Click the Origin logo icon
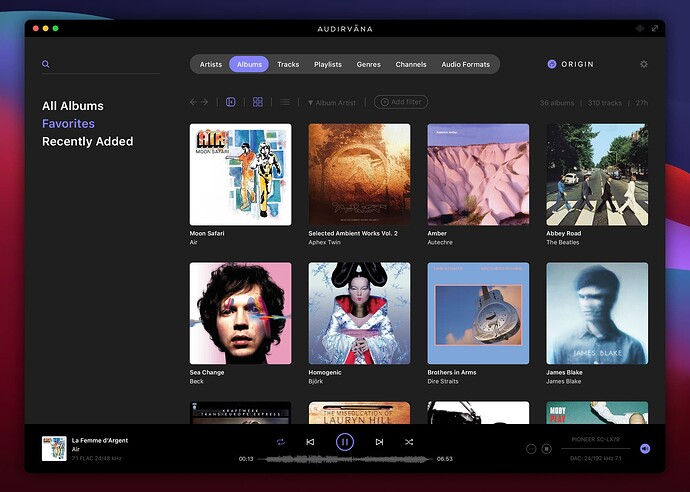This screenshot has width=690, height=492. point(551,64)
